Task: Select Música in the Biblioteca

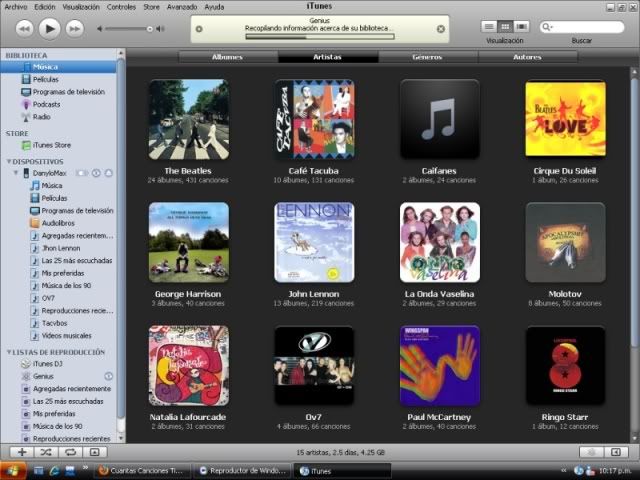Action: 58,67
